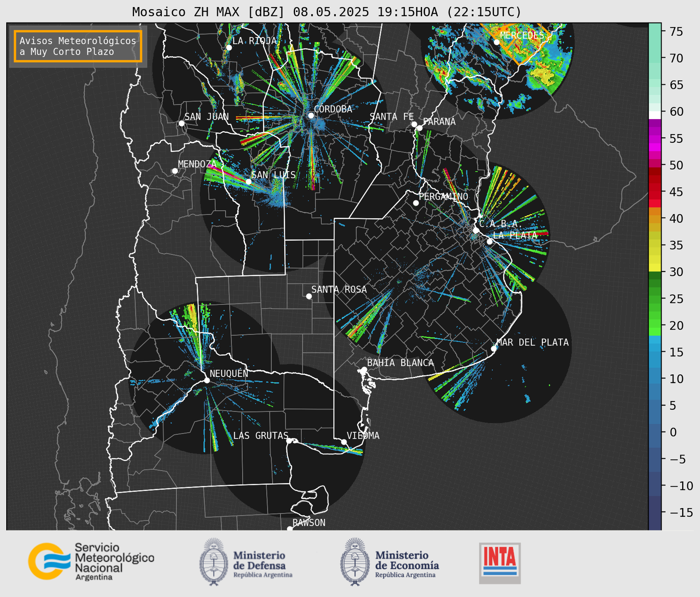The height and width of the screenshot is (597, 700).
Task: Select the Mar del Plata city marker
Action: (494, 349)
